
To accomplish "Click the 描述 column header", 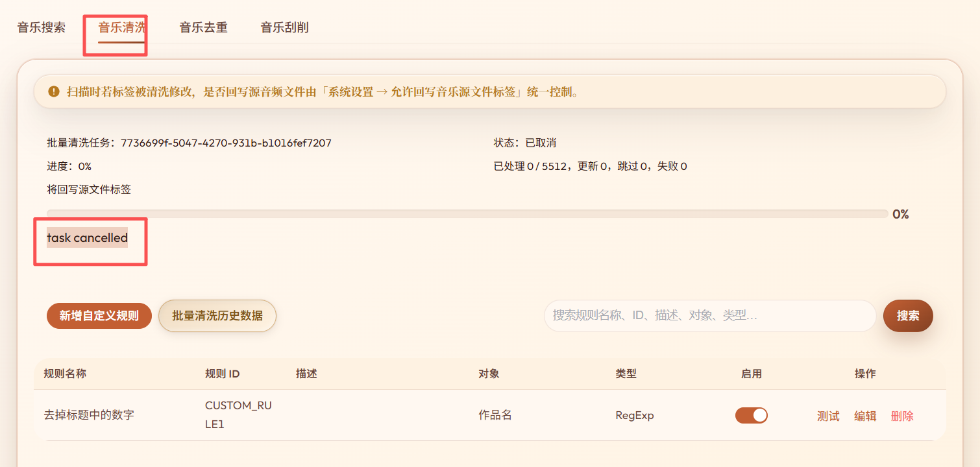I will click(306, 374).
